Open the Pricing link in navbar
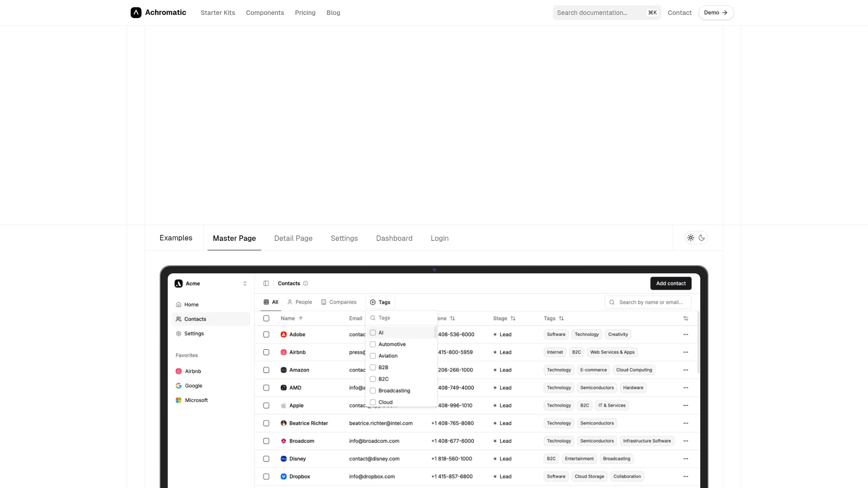868x488 pixels. [x=305, y=13]
